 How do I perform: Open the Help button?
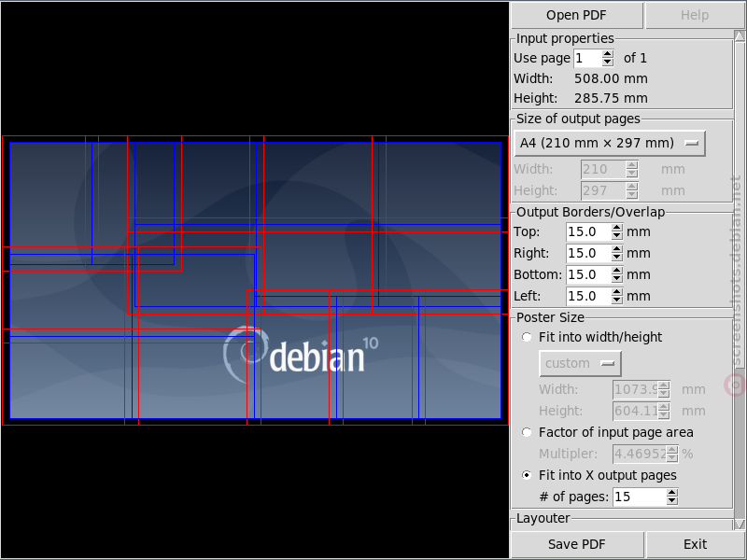pos(695,15)
